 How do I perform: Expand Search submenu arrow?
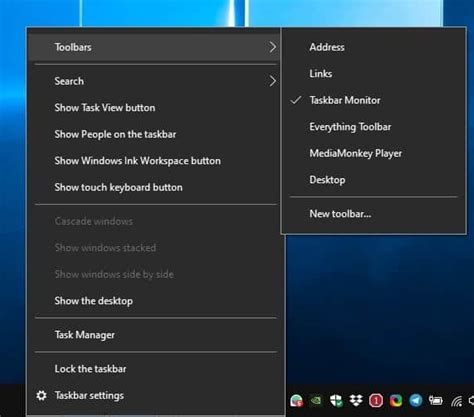(272, 81)
